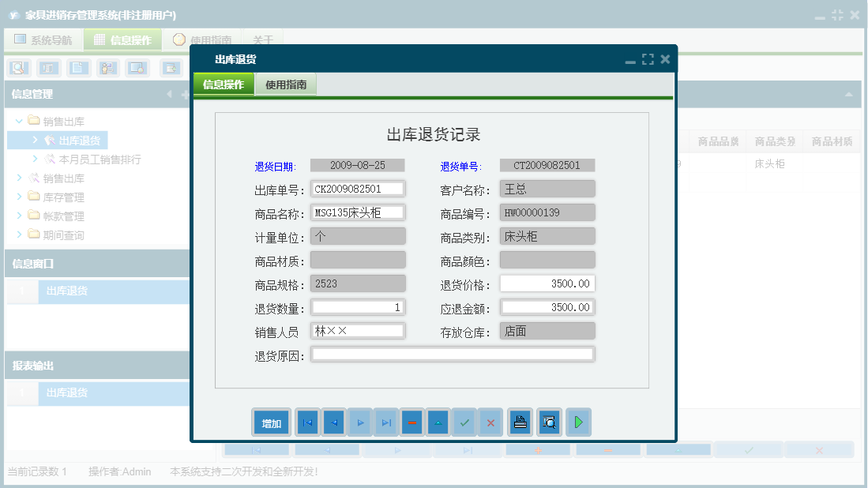868x488 pixels.
Task: Run the report with the green play icon
Action: click(578, 422)
